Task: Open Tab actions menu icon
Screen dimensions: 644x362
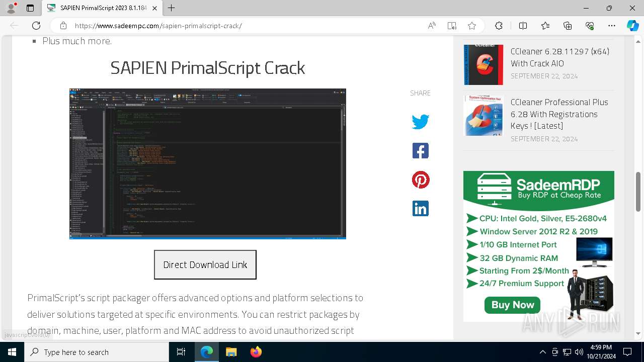Action: pos(30,8)
